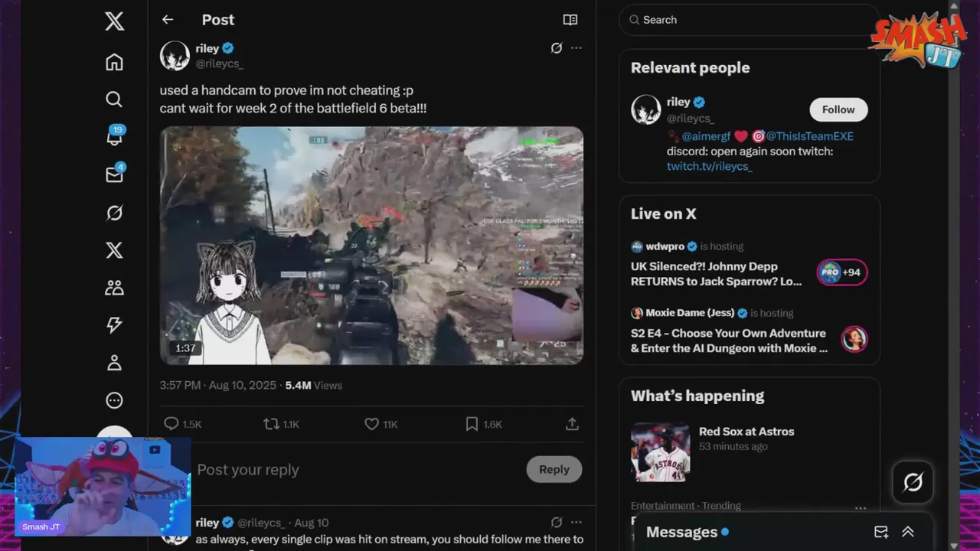980x551 pixels.
Task: Open Notifications bell with 19 badge
Action: 114,136
